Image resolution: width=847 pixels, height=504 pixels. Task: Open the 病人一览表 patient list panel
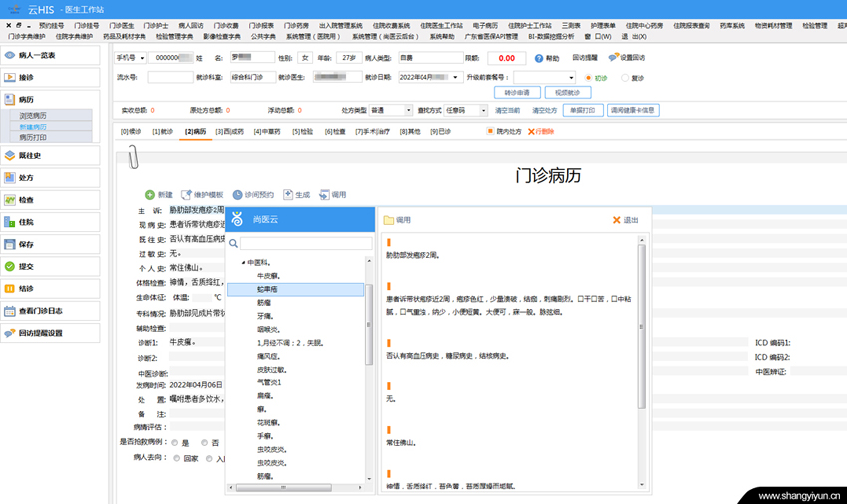(50, 55)
